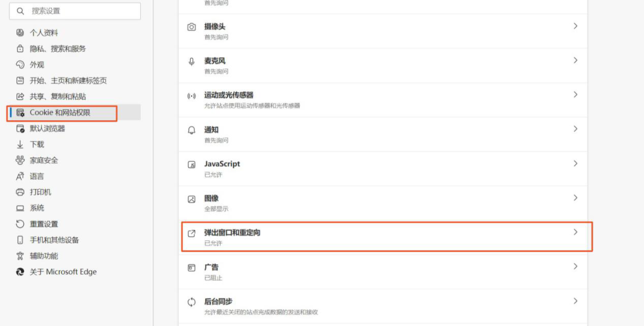The height and width of the screenshot is (326, 644).
Task: Click the pop-up icon beside 弹出窗口和重定向
Action: click(x=191, y=233)
